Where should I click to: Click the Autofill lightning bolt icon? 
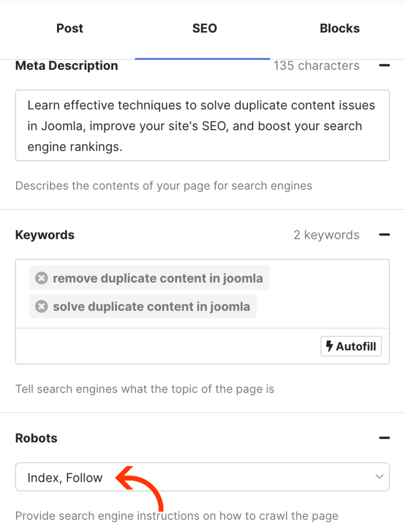[x=330, y=347]
